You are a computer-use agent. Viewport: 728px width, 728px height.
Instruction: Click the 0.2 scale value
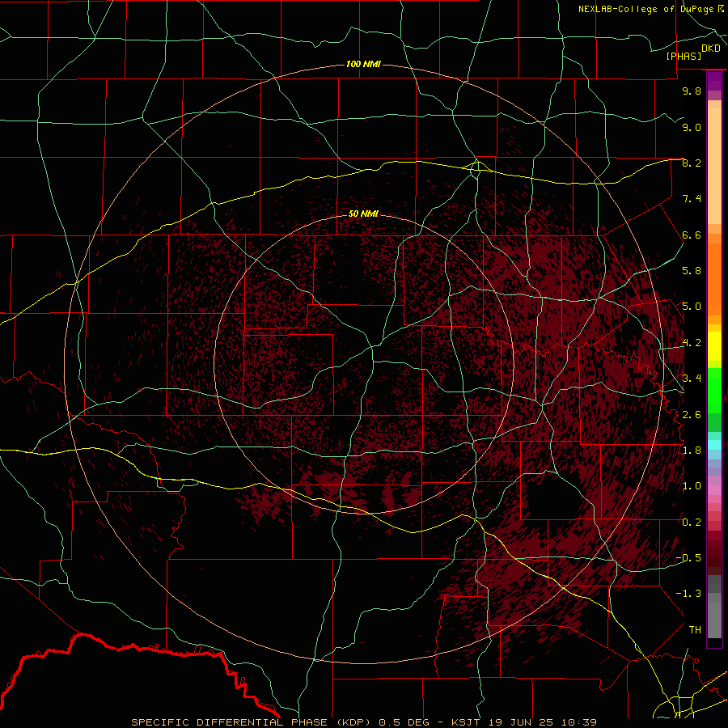click(692, 523)
